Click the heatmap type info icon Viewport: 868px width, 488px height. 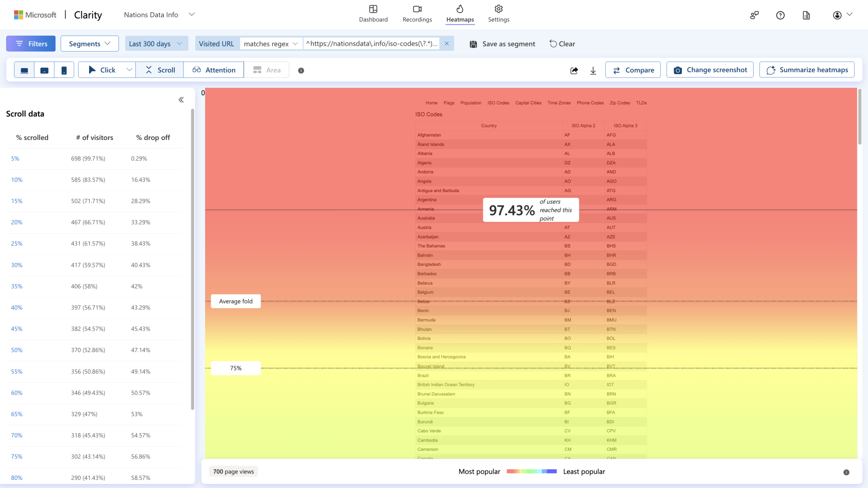[x=301, y=70]
